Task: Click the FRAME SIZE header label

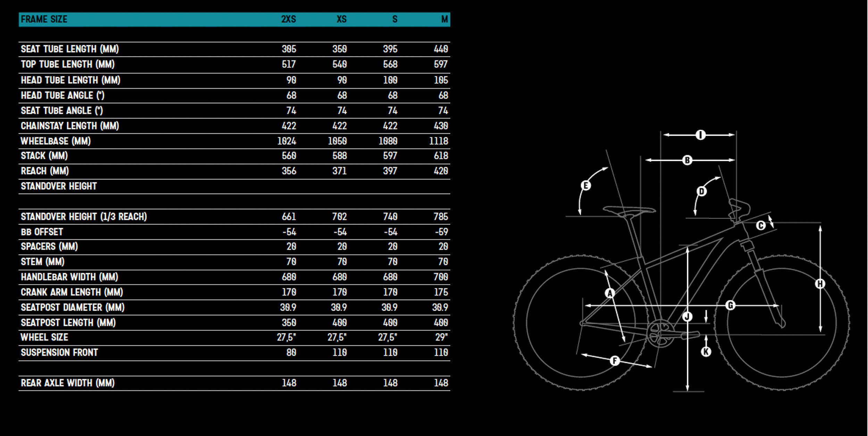Action: (x=44, y=19)
